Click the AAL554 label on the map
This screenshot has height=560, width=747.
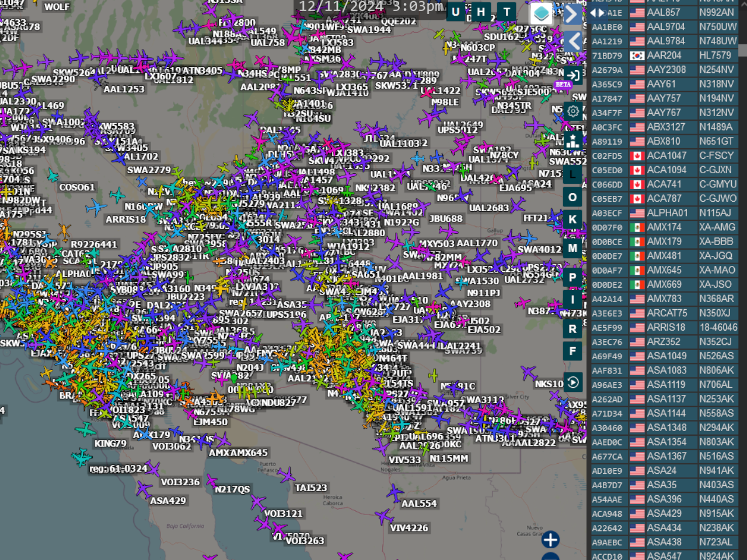point(418,503)
